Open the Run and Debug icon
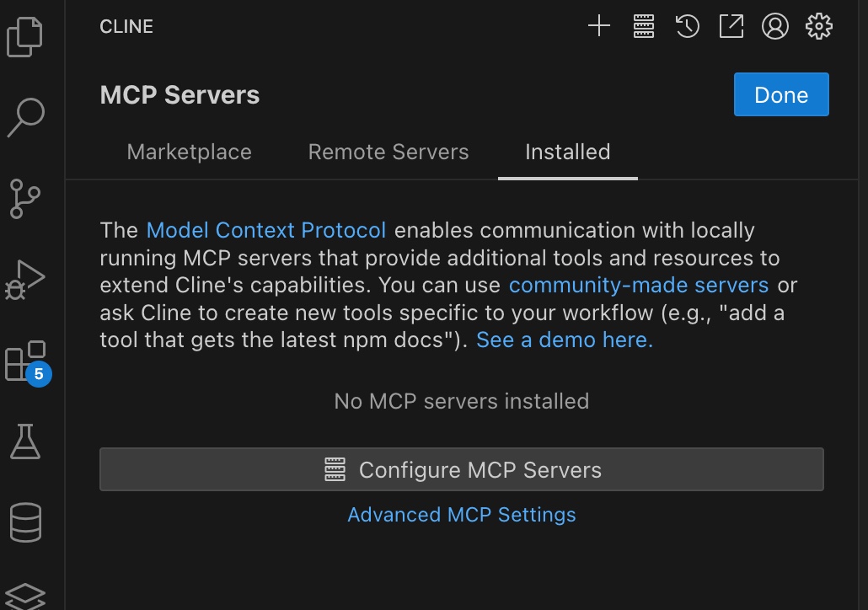This screenshot has height=610, width=868. coord(25,280)
